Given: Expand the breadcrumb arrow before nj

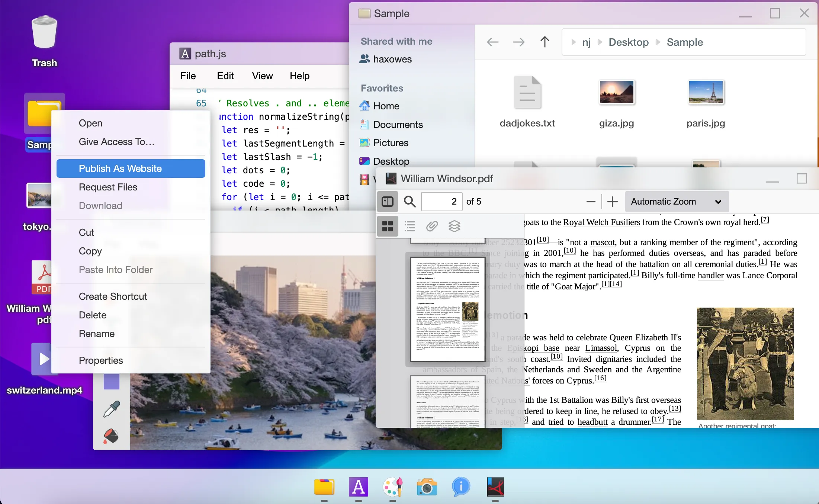Looking at the screenshot, I should (x=573, y=42).
